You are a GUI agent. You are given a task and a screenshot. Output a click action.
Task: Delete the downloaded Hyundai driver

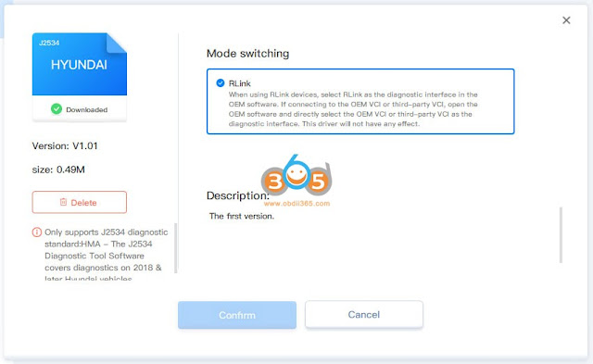(80, 202)
